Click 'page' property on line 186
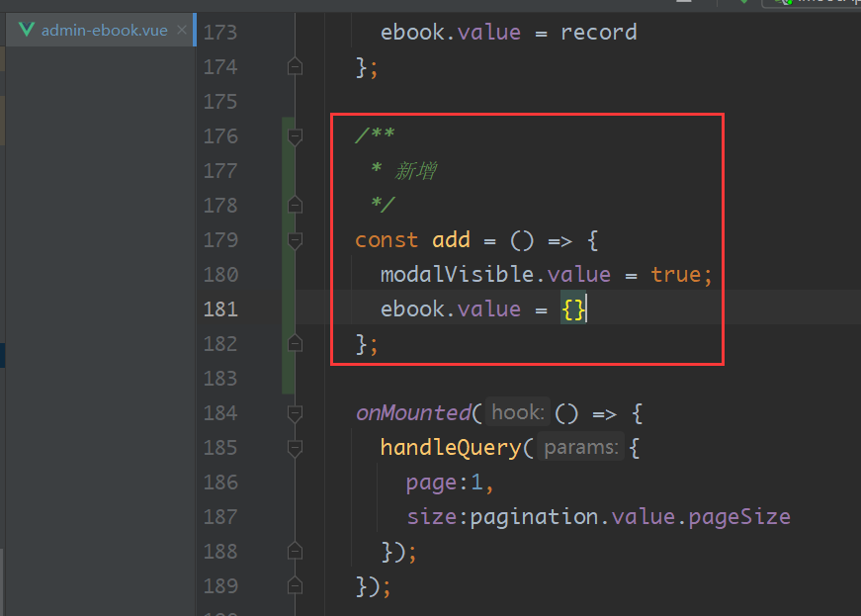The image size is (861, 616). coord(432,484)
